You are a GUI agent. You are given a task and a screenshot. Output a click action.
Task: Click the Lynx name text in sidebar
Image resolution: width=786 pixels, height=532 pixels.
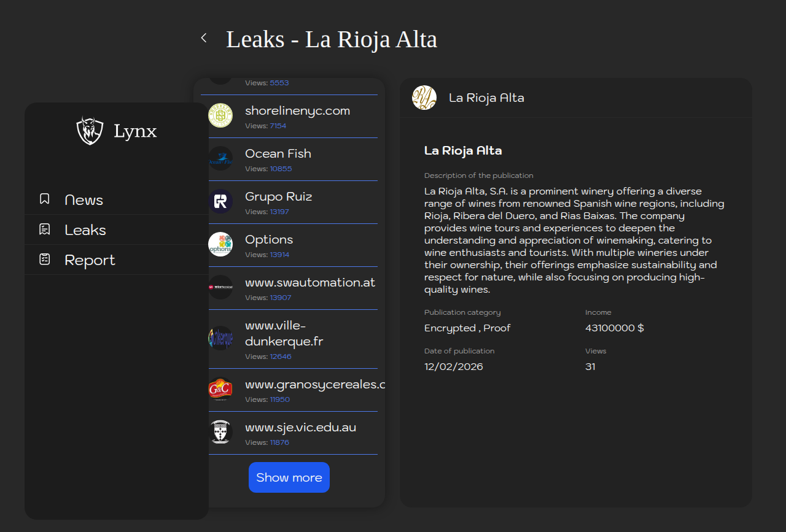pyautogui.click(x=135, y=131)
